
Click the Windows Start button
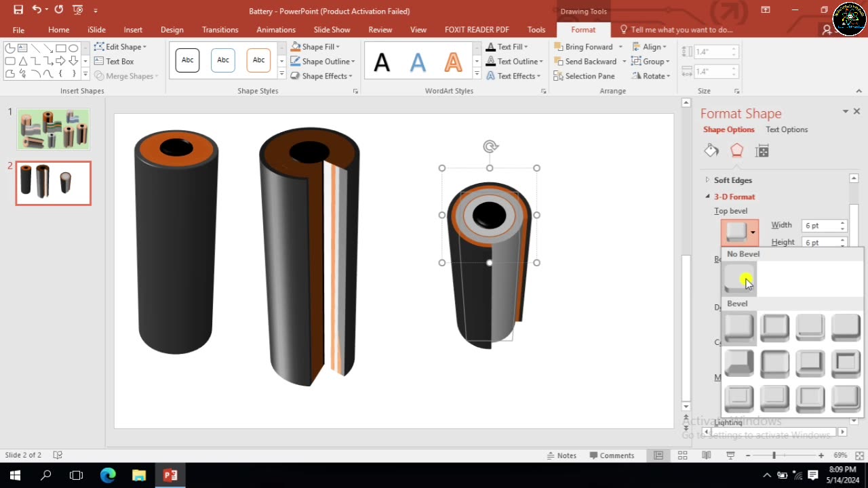(15, 475)
